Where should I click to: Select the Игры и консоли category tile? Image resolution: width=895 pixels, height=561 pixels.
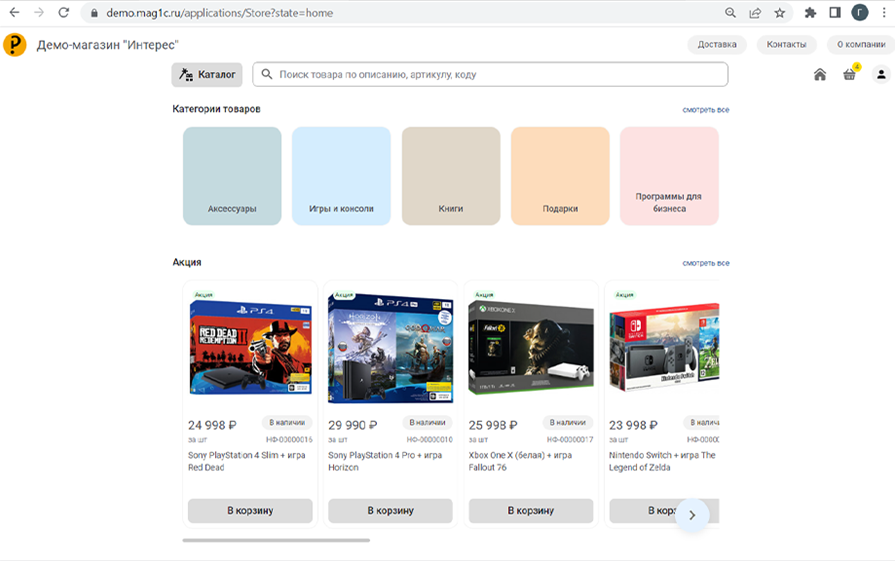(341, 176)
